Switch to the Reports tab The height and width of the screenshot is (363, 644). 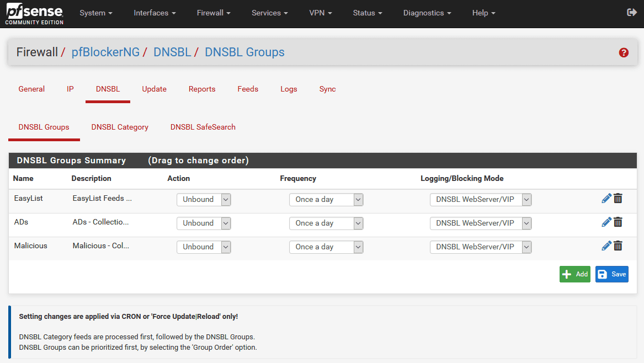pyautogui.click(x=202, y=89)
